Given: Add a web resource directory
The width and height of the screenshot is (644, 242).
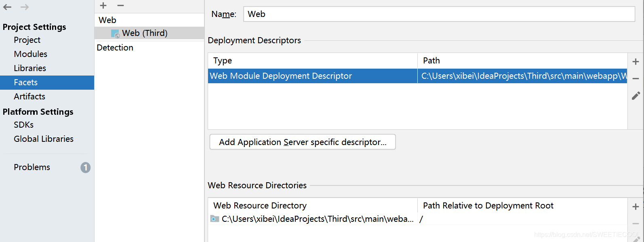Looking at the screenshot, I should (636, 206).
